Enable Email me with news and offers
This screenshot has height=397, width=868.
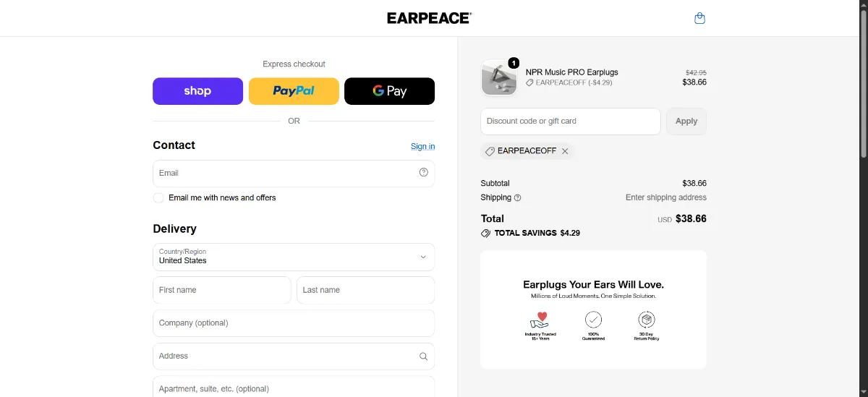click(x=158, y=197)
